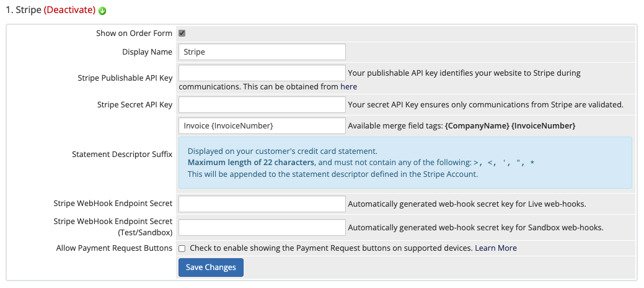
Task: Click the '1. Stripe' gateway heading text
Action: (24, 10)
